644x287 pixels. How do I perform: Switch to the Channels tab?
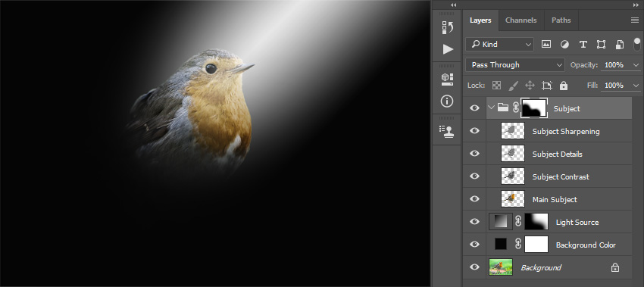point(521,20)
